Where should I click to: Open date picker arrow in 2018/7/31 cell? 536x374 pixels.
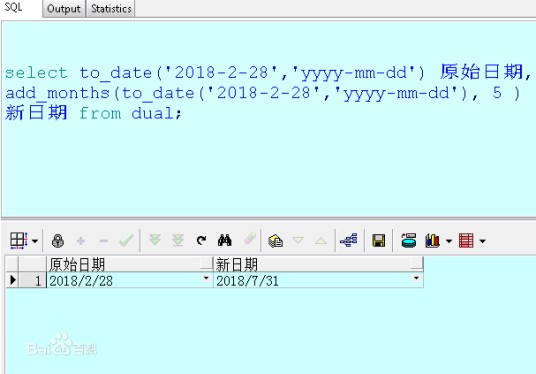[416, 278]
